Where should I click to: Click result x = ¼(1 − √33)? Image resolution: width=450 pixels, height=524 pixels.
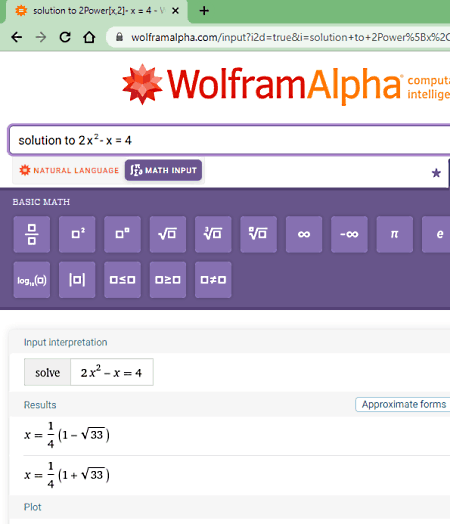click(67, 435)
